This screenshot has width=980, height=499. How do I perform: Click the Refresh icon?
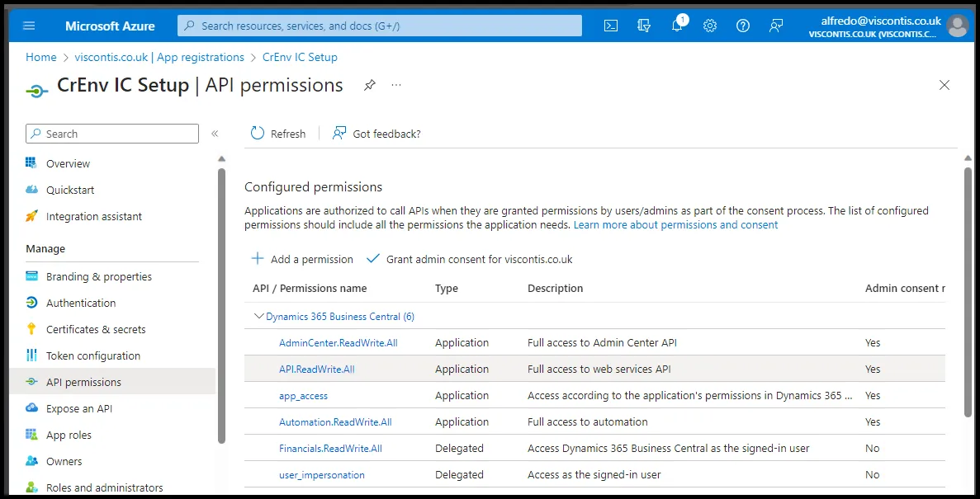point(258,133)
